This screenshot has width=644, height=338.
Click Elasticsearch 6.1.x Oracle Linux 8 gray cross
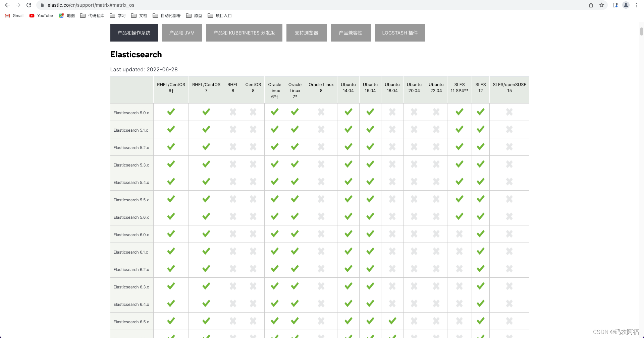321,251
